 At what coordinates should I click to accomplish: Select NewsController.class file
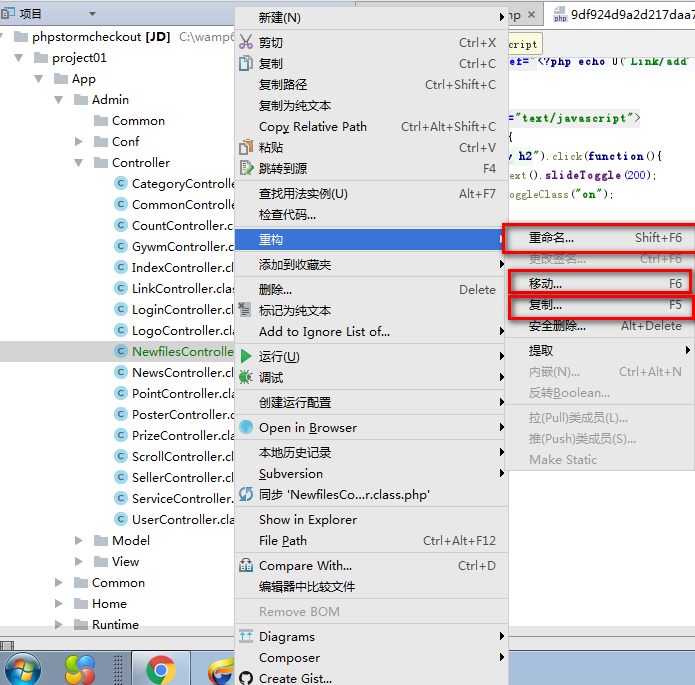point(182,372)
